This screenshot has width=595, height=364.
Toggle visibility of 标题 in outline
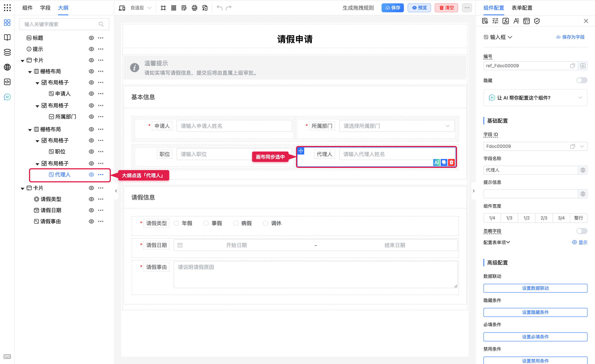(x=91, y=38)
